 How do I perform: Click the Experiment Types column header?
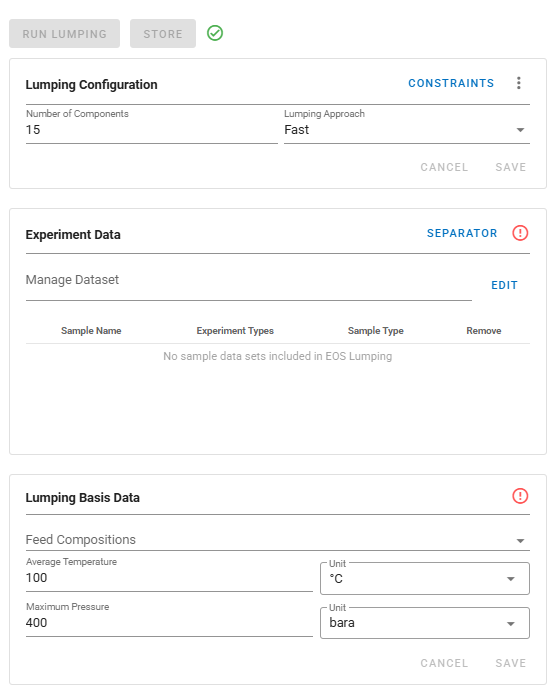(235, 331)
